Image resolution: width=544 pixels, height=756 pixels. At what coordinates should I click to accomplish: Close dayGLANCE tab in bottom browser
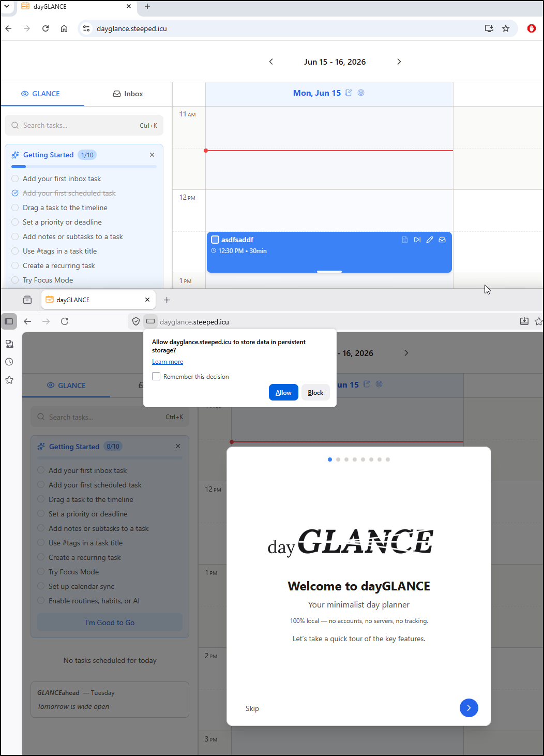[x=147, y=300]
